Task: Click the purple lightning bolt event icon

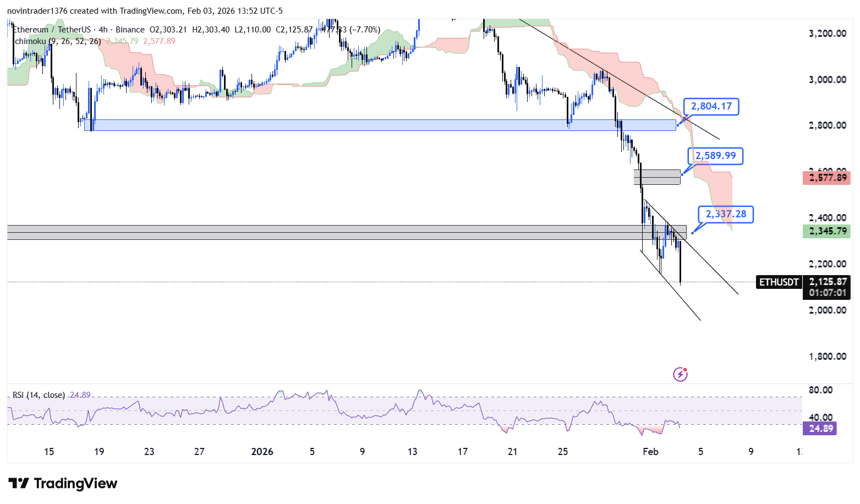Action: 680,375
